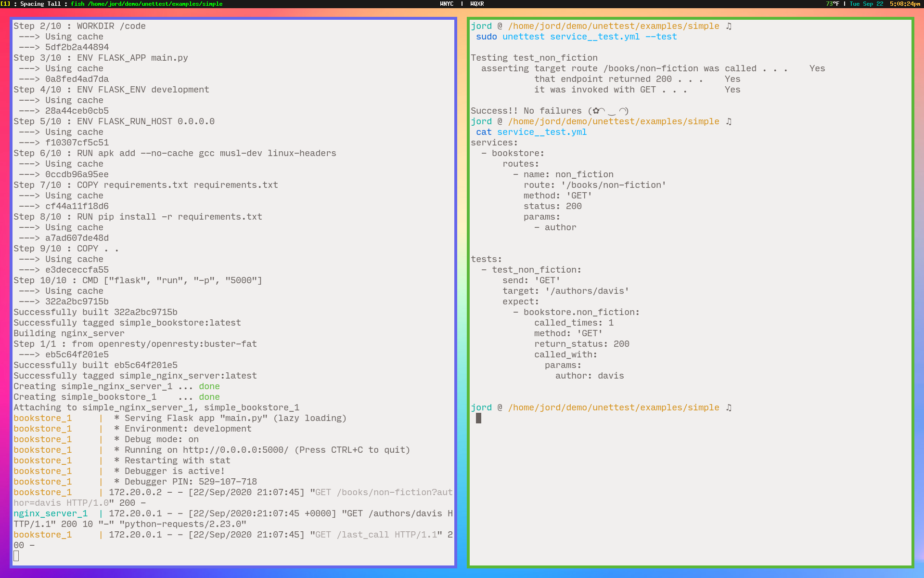924x578 pixels.
Task: Click the command prompt cursor in right terminal
Action: tap(478, 418)
